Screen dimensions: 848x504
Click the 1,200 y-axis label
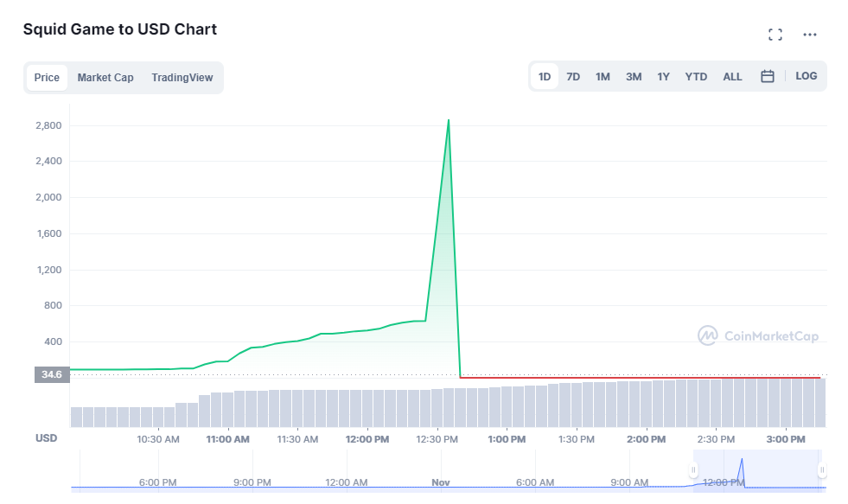(48, 270)
